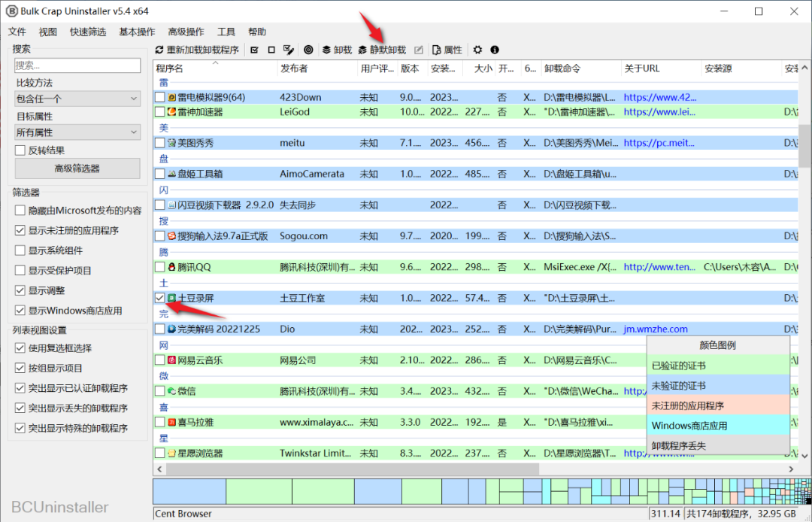The image size is (812, 522).
Task: Sort by the 程序名 column header
Action: [216, 68]
